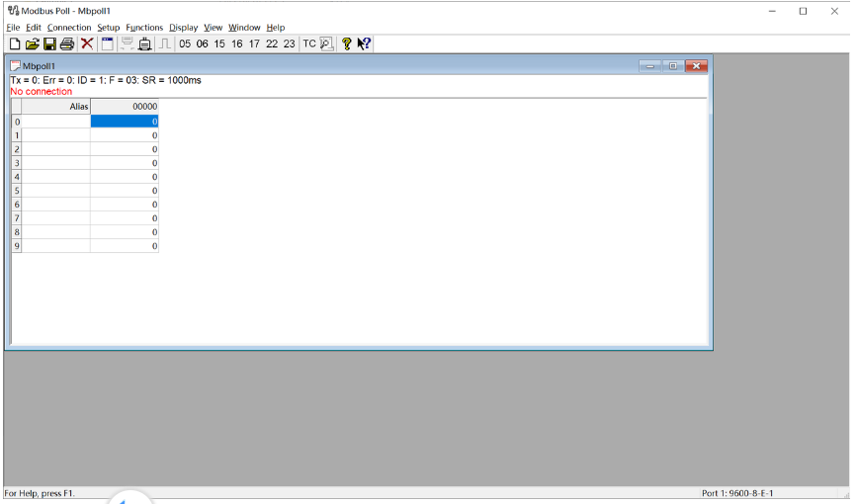The height and width of the screenshot is (504, 859).
Task: Click the red No connection status text
Action: [x=42, y=92]
